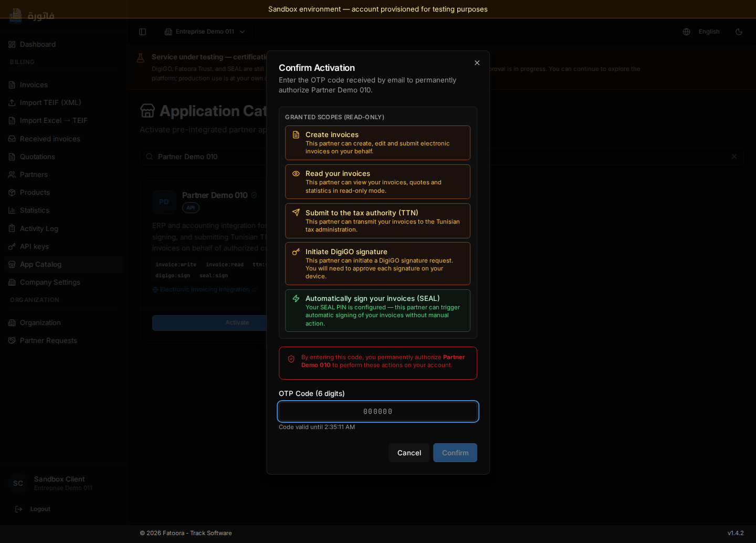Image resolution: width=756 pixels, height=543 pixels.
Task: Click the App Catalog store icon in sidebar
Action: pyautogui.click(x=12, y=264)
